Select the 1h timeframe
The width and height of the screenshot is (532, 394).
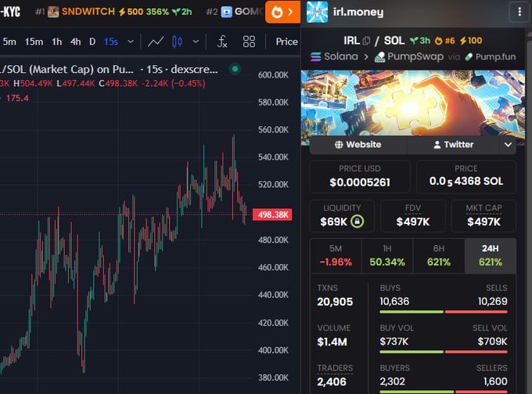[56, 42]
